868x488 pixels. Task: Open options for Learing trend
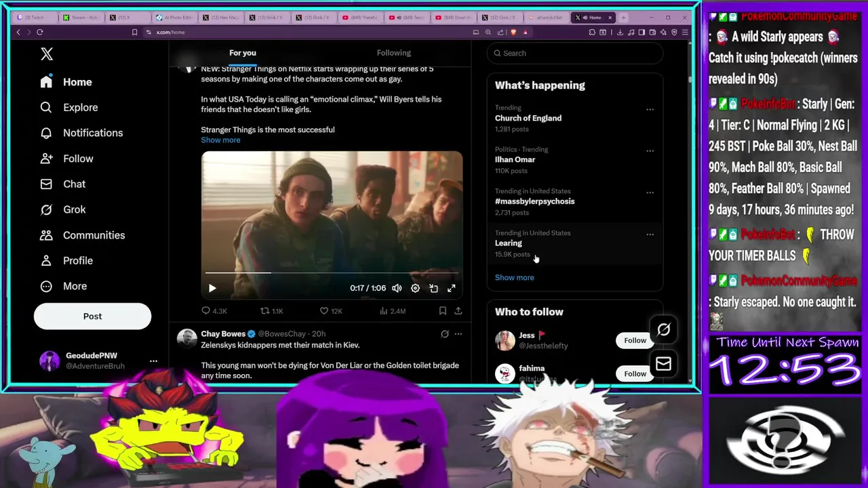coord(650,235)
